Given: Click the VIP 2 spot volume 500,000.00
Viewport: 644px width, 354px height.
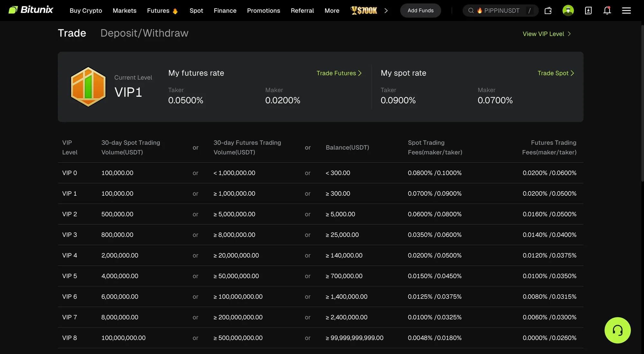Looking at the screenshot, I should [117, 214].
